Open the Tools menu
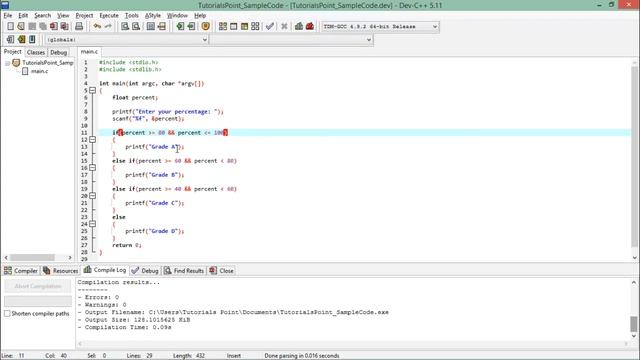Screen dimensions: 640x360 tap(131, 16)
